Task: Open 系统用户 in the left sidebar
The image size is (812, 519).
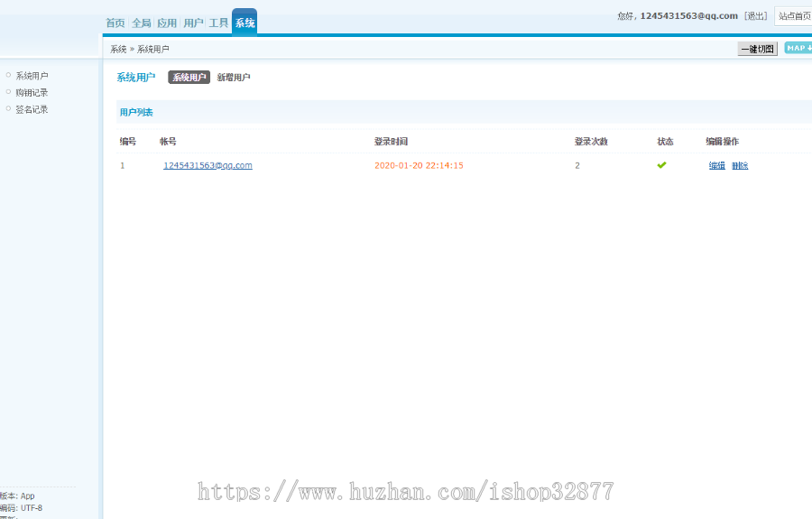Action: coord(32,76)
